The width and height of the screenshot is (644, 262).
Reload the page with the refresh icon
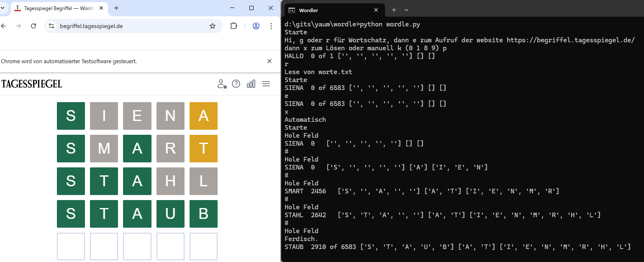(33, 26)
